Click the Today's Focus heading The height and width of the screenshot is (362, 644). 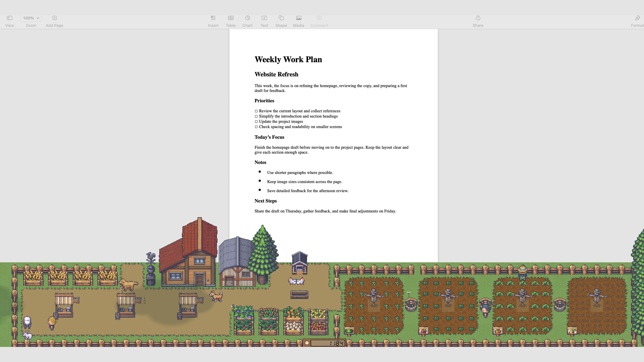pos(269,137)
